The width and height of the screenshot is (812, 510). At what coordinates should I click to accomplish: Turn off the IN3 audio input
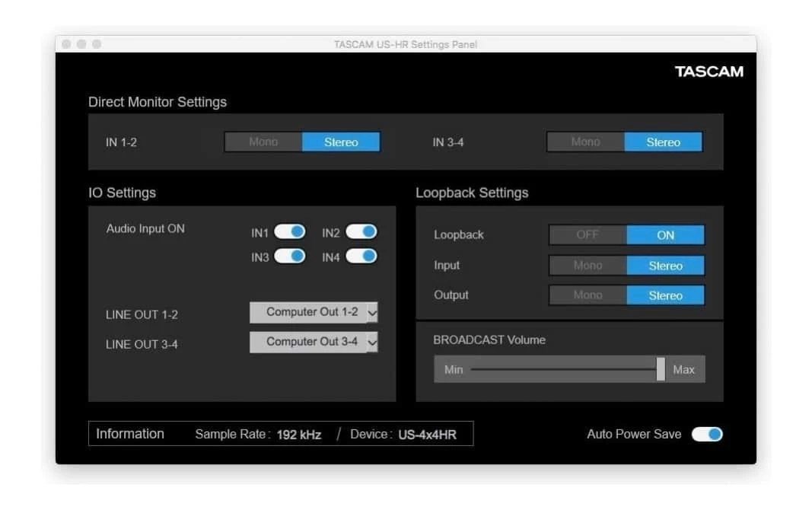pos(289,257)
